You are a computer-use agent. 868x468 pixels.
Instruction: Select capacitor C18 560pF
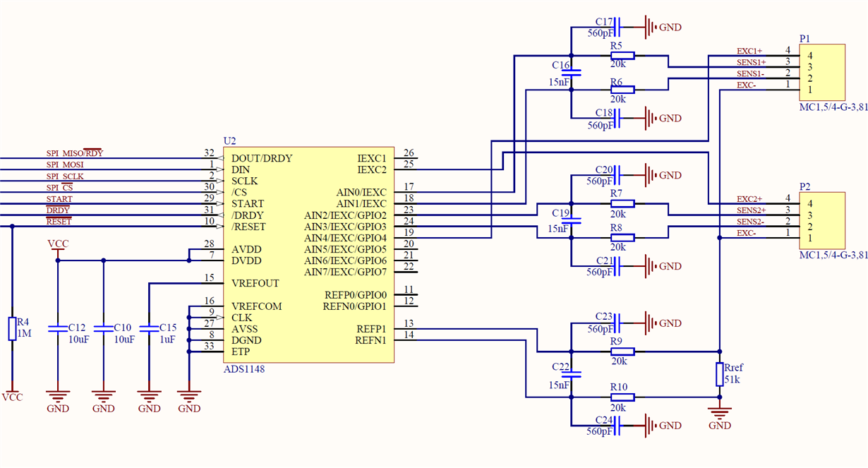(617, 119)
